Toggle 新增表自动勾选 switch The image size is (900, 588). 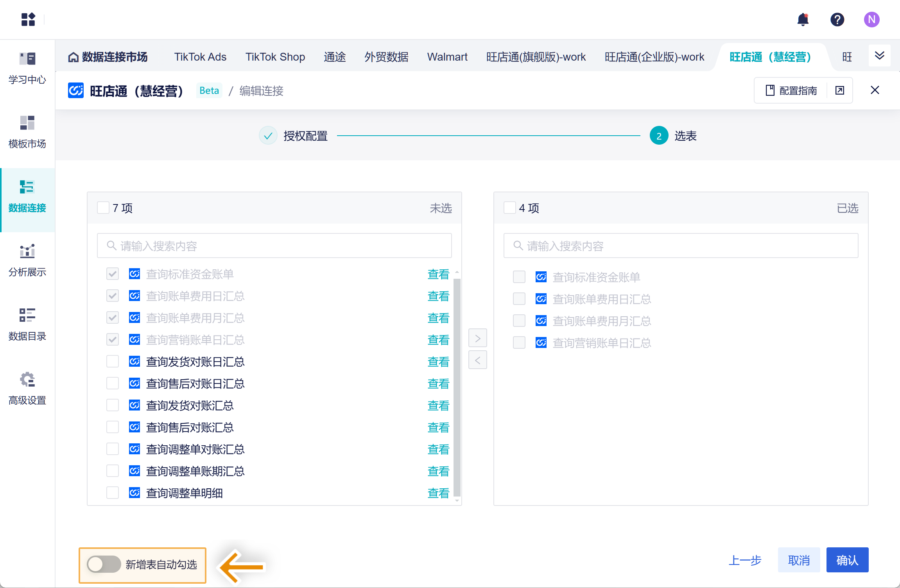[104, 564]
